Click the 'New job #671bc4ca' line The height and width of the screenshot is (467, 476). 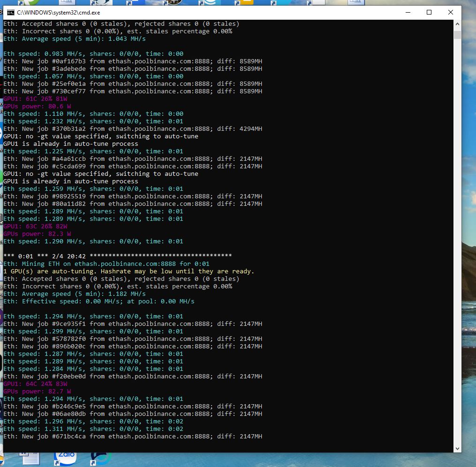point(133,437)
